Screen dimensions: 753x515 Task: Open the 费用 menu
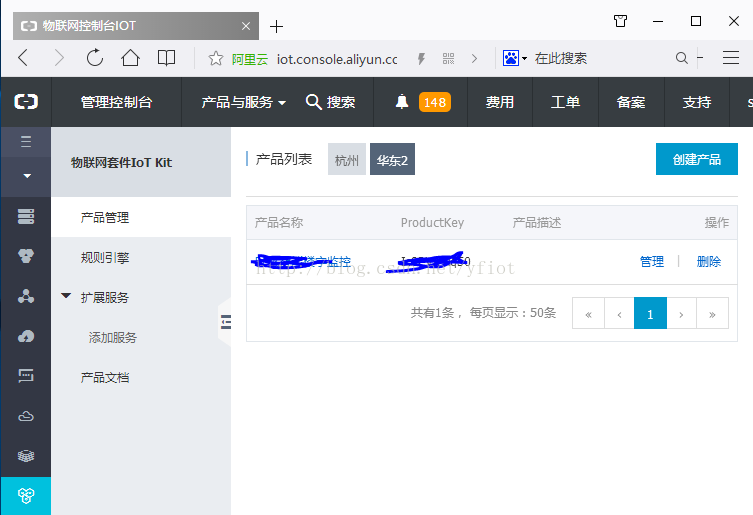pos(499,102)
